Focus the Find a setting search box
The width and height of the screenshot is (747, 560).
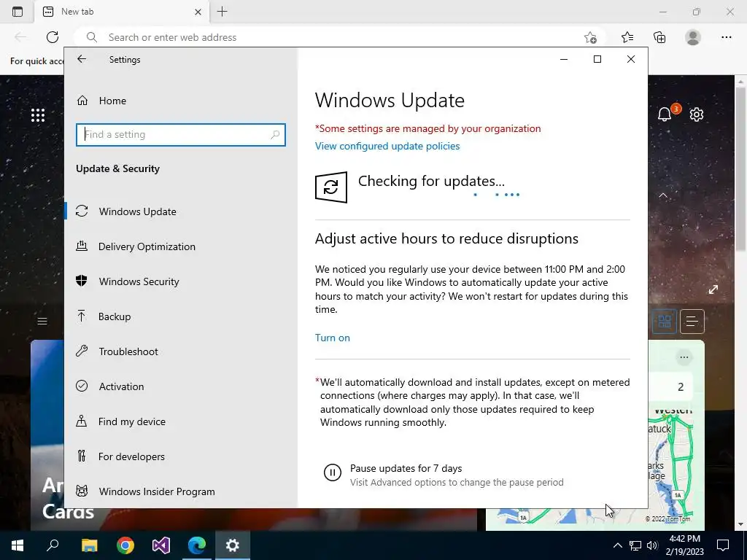[x=181, y=135]
